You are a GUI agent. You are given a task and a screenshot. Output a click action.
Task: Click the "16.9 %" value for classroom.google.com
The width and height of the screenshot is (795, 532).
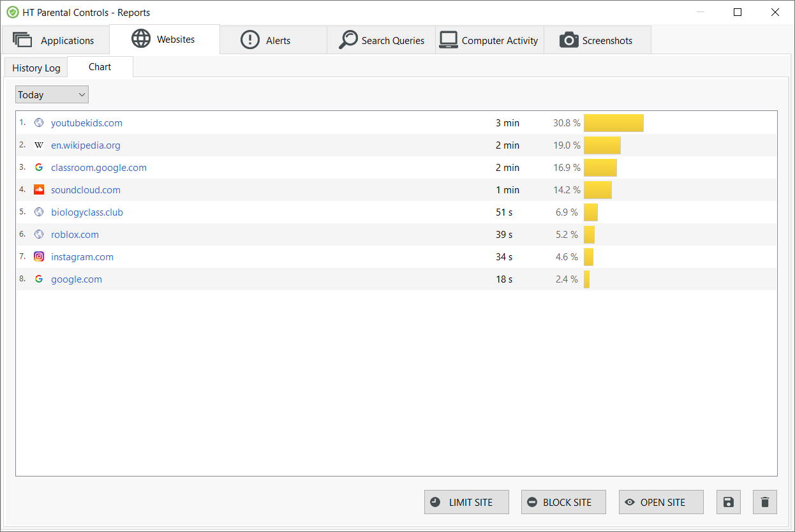(x=567, y=168)
